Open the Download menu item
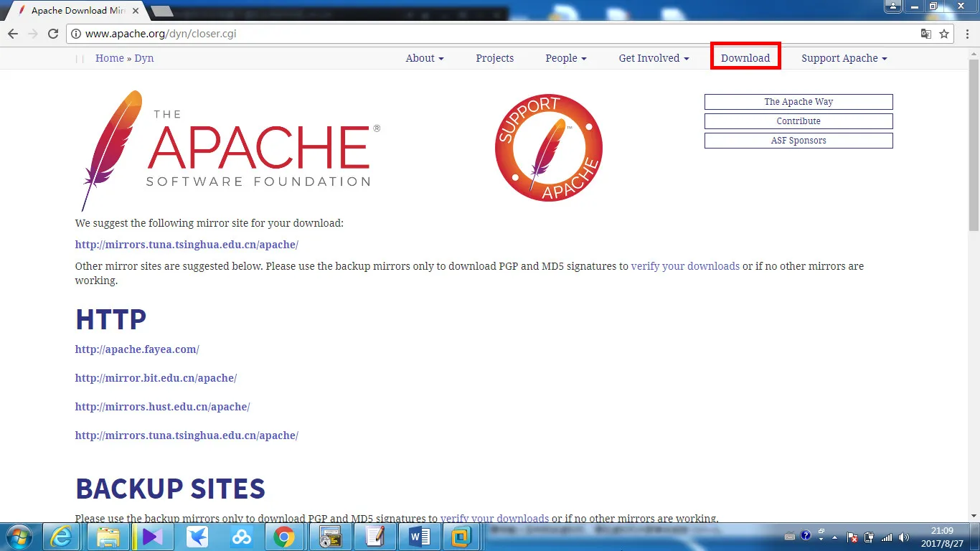 pos(745,58)
